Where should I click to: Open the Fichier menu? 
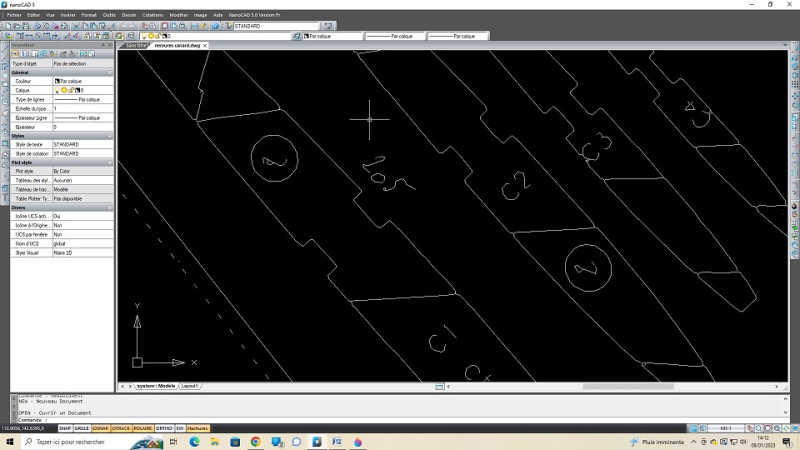click(x=14, y=15)
